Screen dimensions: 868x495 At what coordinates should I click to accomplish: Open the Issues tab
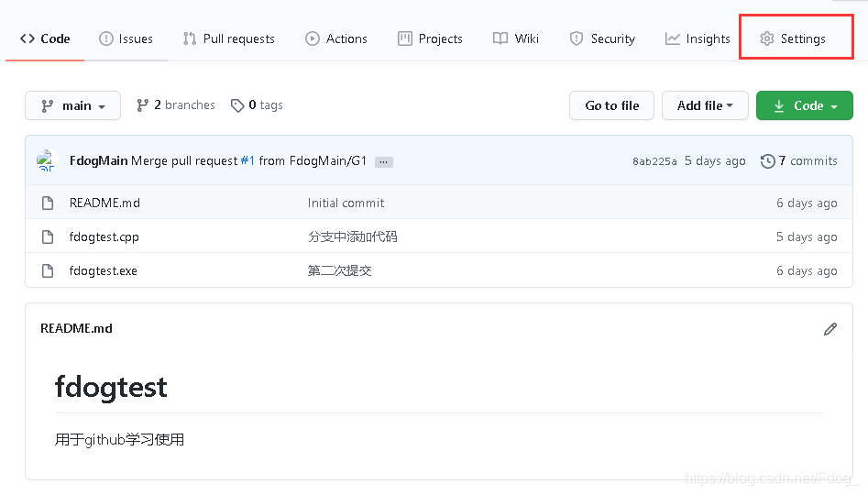pyautogui.click(x=126, y=38)
